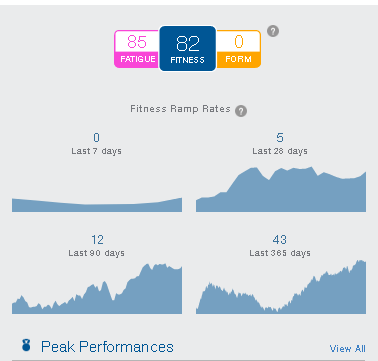Screen dimensions: 378x361
Task: Click the Last 28 days fitness chart
Action: 281,189
